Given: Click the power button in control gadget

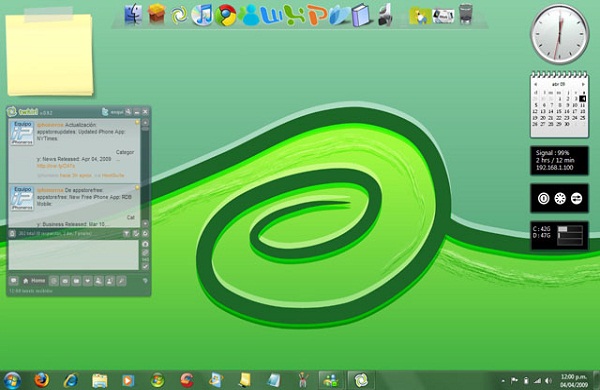Looking at the screenshot, I should click(x=543, y=198).
